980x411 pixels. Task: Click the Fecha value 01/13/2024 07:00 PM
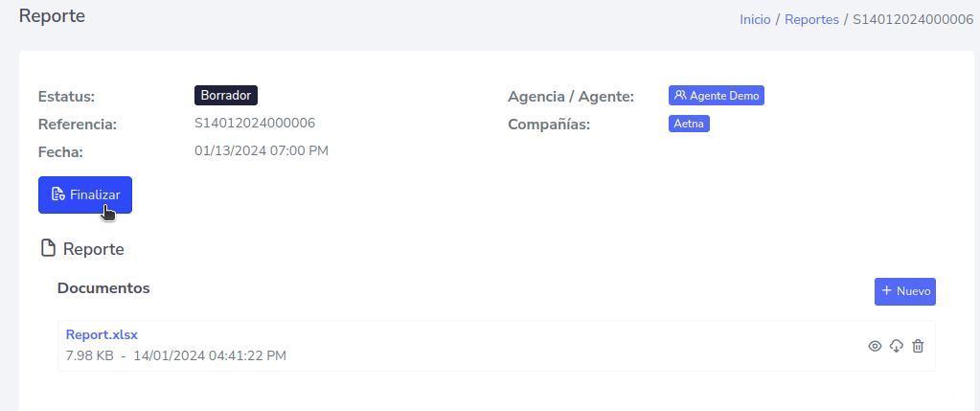(x=262, y=150)
